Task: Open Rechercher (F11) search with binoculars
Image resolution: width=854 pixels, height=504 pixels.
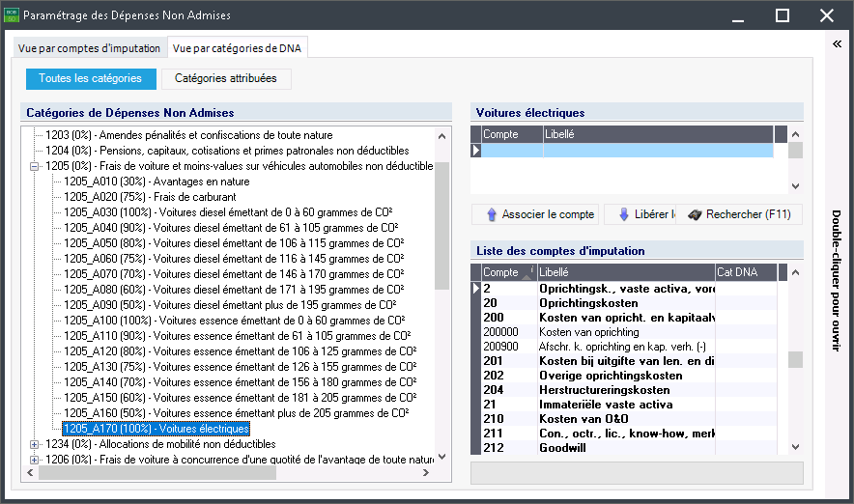Action: coord(742,214)
